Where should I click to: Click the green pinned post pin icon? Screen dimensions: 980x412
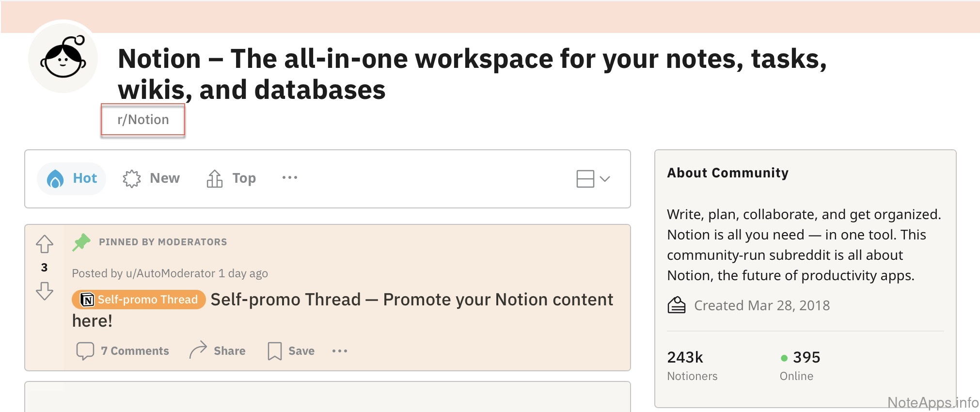[81, 242]
